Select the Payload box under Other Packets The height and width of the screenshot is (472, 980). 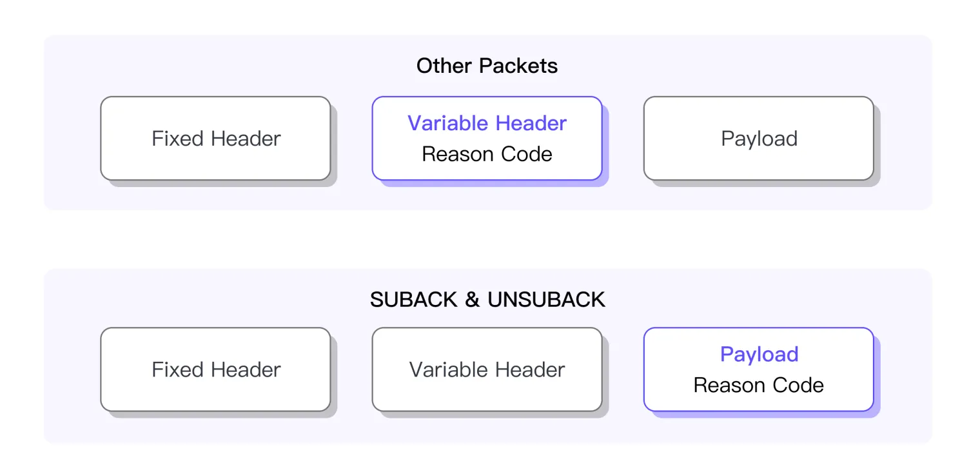pos(758,139)
